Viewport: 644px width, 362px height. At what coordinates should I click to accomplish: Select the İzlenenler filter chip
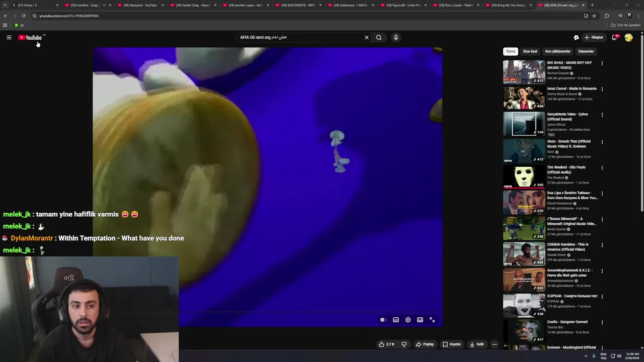586,51
